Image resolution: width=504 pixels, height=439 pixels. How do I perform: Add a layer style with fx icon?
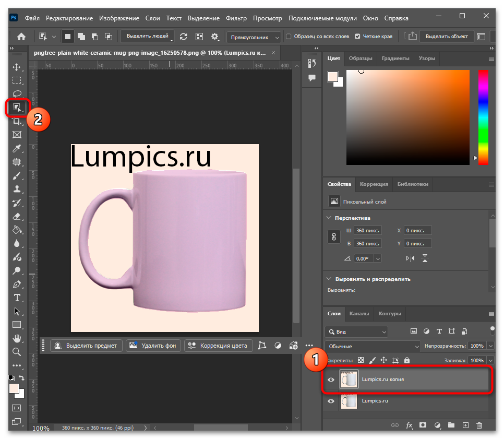pyautogui.click(x=409, y=425)
